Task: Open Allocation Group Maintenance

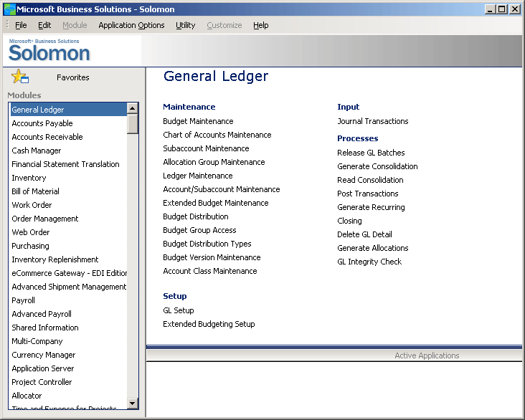Action: [x=214, y=162]
